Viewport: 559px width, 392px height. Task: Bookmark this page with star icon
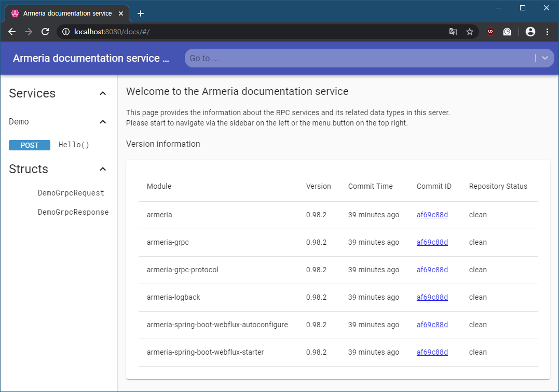(x=470, y=32)
